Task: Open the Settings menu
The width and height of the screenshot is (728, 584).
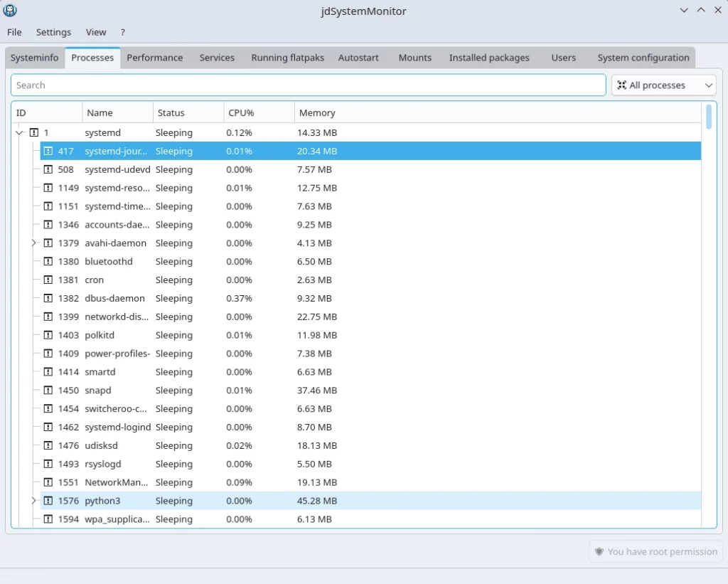Action: click(x=53, y=32)
